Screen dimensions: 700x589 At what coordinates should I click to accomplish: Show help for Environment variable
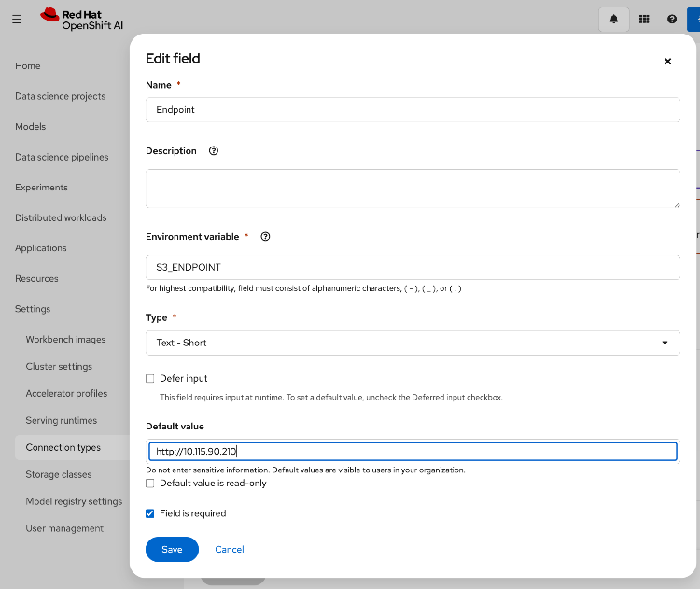click(x=265, y=237)
